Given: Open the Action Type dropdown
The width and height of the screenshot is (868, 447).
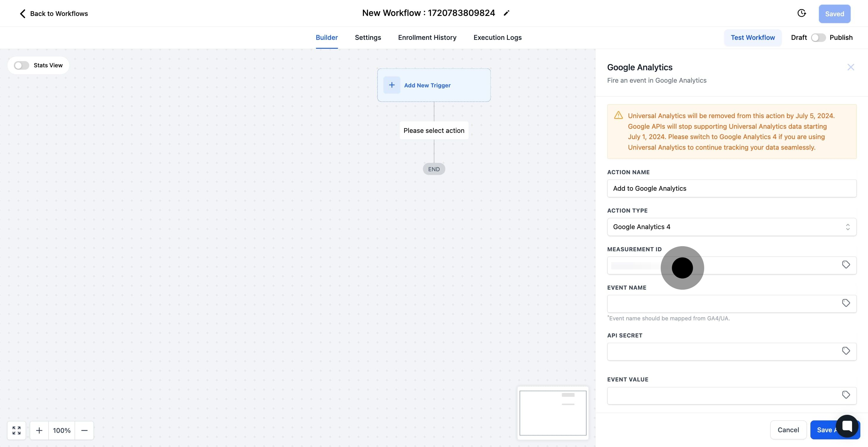Looking at the screenshot, I should (732, 227).
